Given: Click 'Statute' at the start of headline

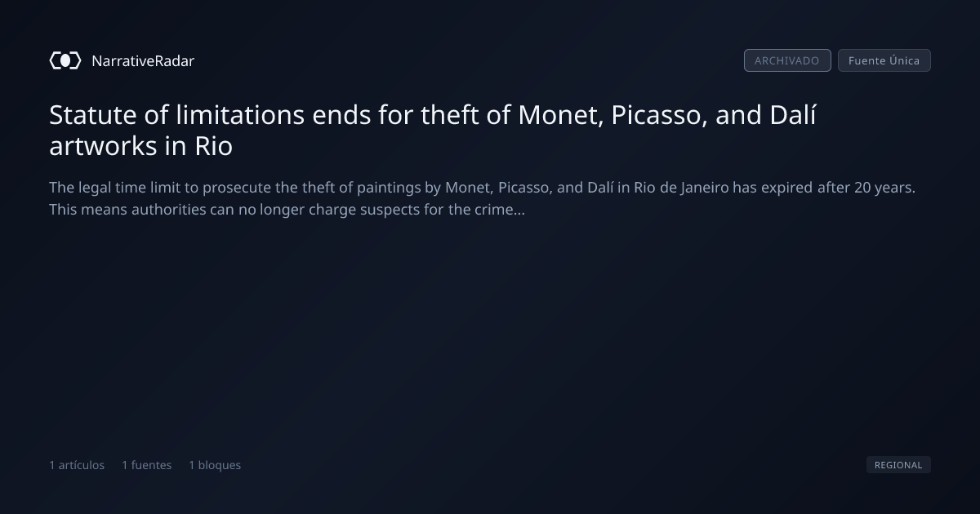Looking at the screenshot, I should coord(93,115).
